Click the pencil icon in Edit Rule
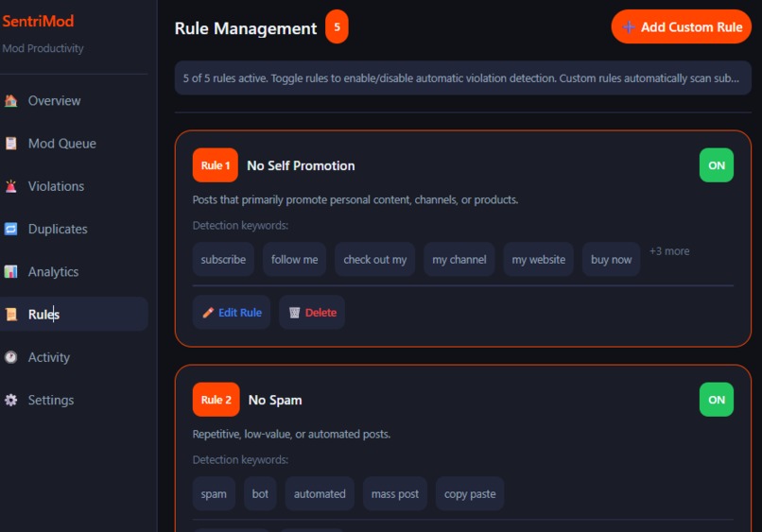This screenshot has width=762, height=532. coord(208,313)
